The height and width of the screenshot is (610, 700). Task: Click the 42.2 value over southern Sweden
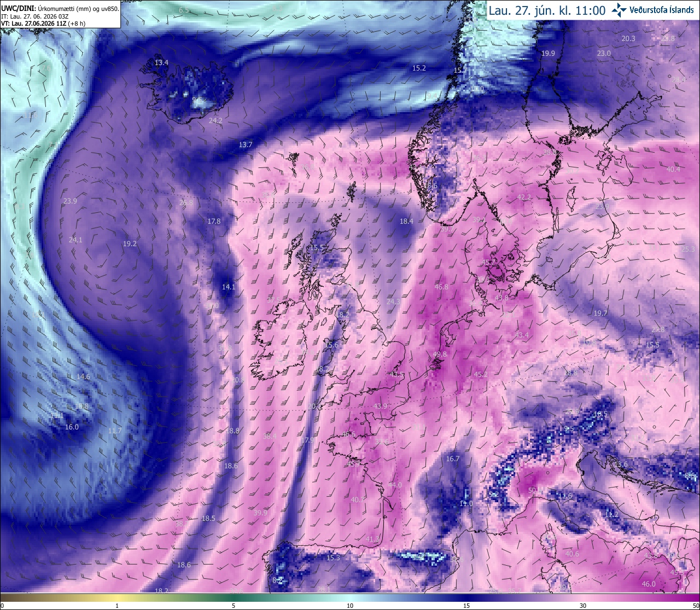point(524,197)
